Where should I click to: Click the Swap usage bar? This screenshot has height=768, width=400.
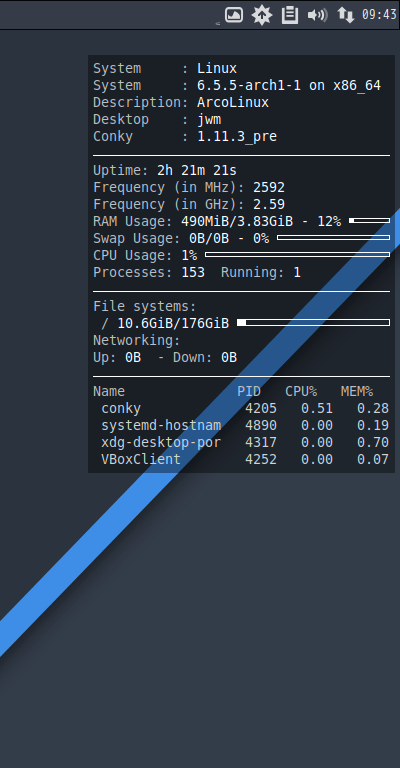pos(333,238)
